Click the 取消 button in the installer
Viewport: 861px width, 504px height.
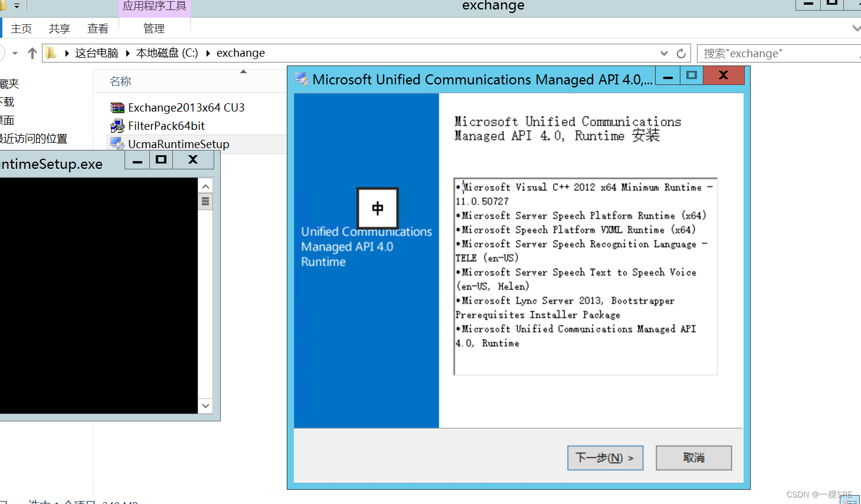click(693, 458)
